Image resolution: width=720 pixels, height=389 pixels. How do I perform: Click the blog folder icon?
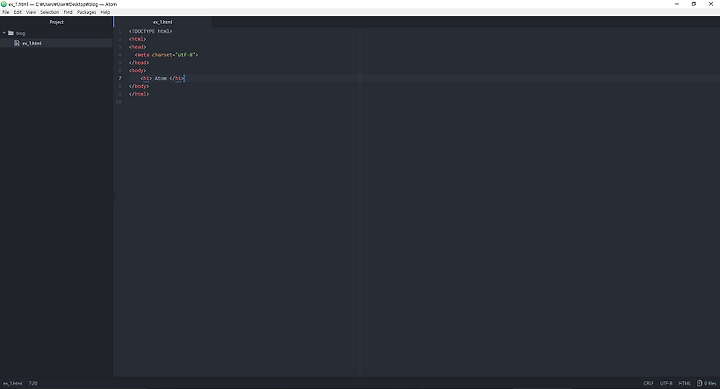point(11,33)
